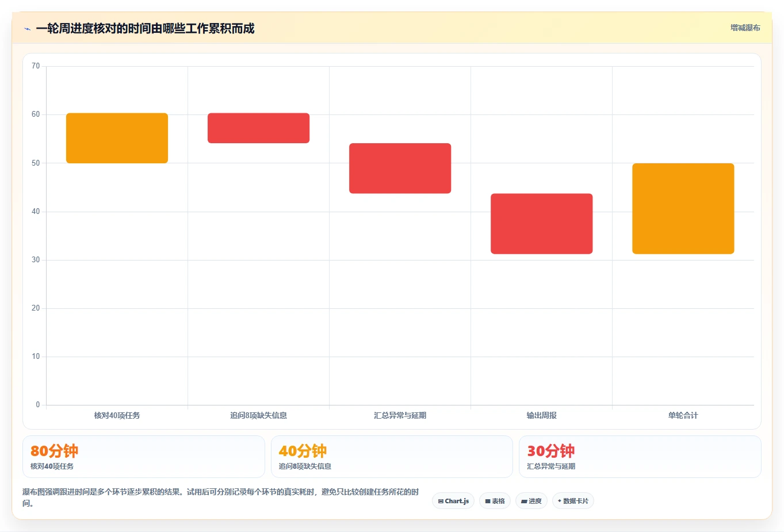Image resolution: width=784 pixels, height=532 pixels.
Task: Click the 汇总异常与延期 axis label
Action: coord(400,415)
